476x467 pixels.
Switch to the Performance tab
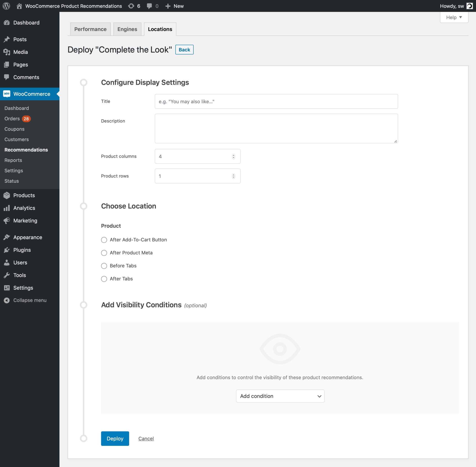[90, 29]
